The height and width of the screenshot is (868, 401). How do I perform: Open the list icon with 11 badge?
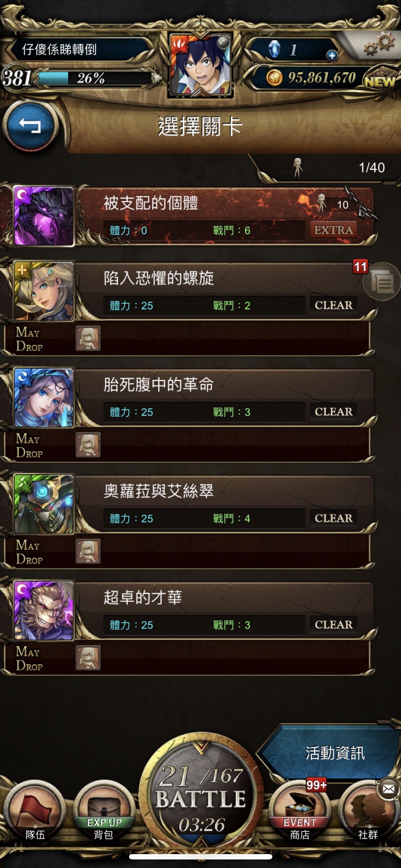(381, 281)
